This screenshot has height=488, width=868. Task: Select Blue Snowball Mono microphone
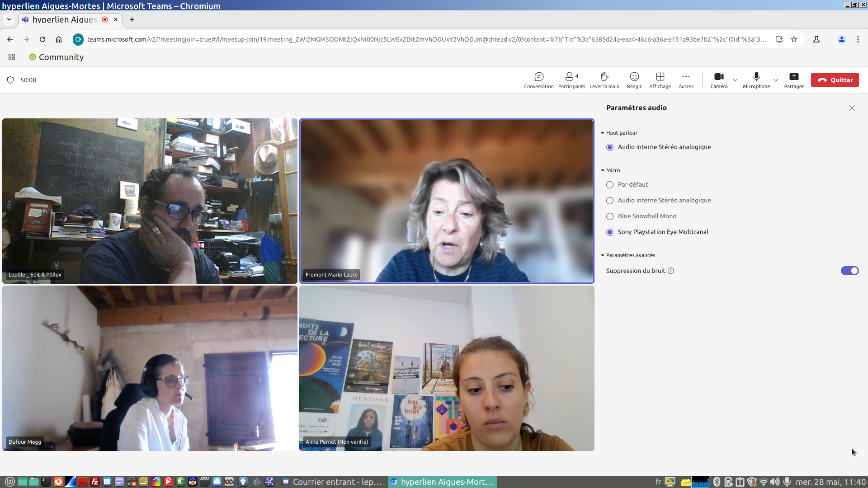610,216
